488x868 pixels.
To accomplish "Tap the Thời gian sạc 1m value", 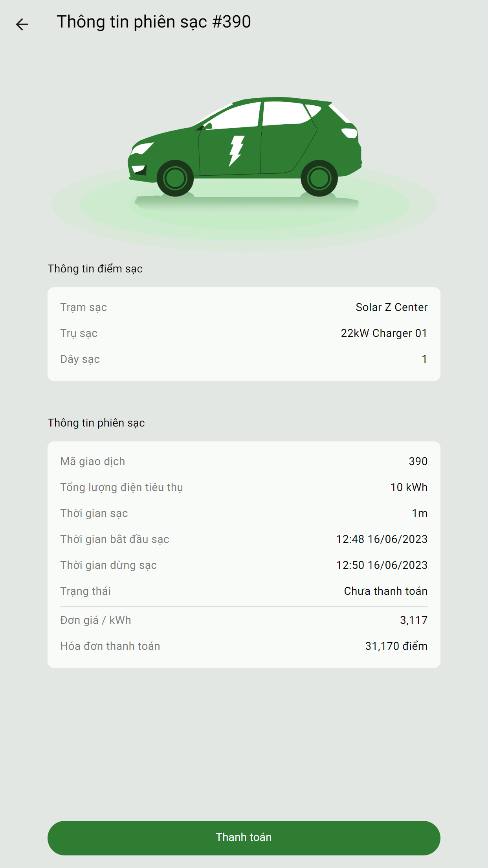I will pyautogui.click(x=420, y=513).
